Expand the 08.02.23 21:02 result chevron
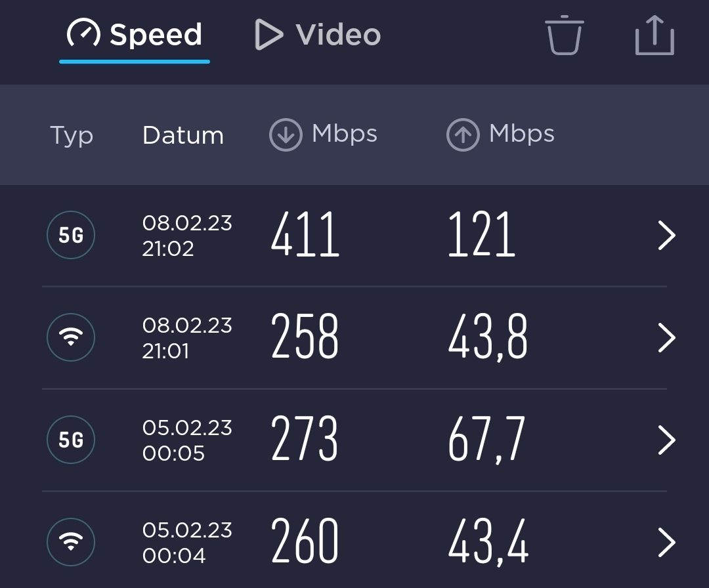709x588 pixels. point(666,236)
